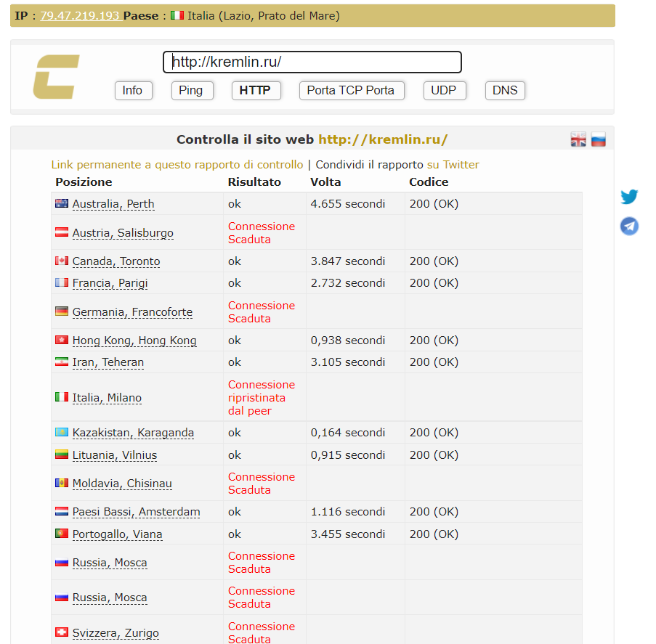
Task: Open the IP address 79.47.219.193 link
Action: [80, 15]
